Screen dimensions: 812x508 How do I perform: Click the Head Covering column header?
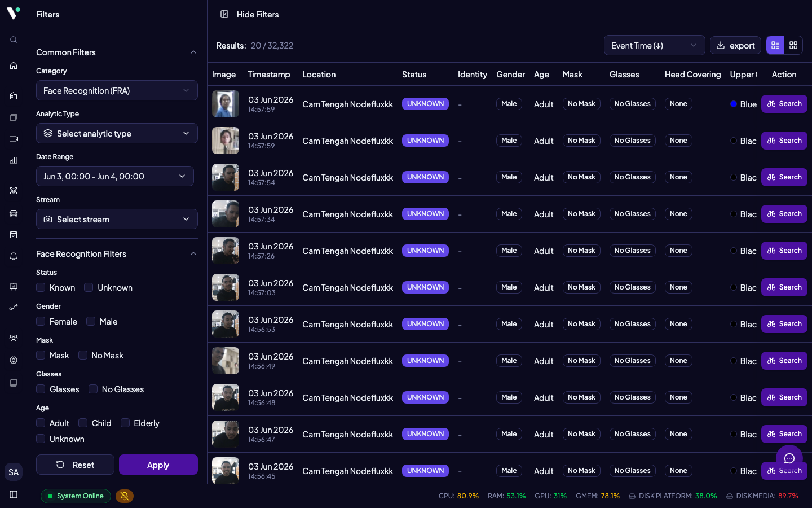pyautogui.click(x=692, y=74)
